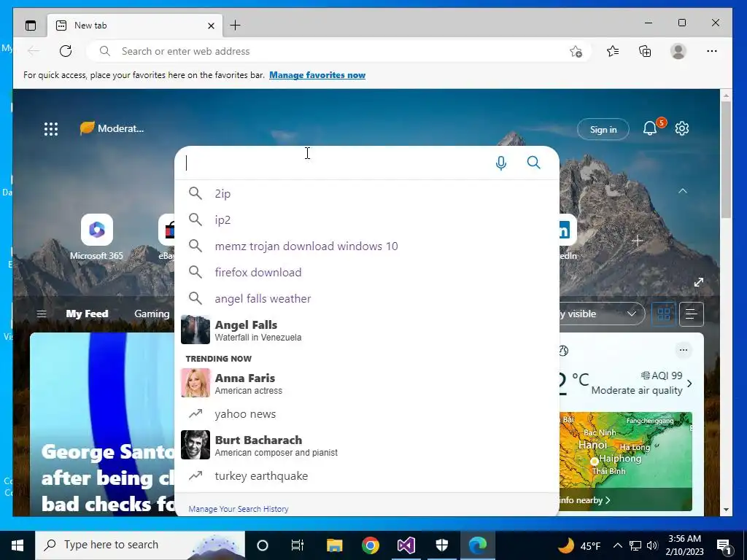Close the New tab
The height and width of the screenshot is (560, 747).
(x=211, y=26)
